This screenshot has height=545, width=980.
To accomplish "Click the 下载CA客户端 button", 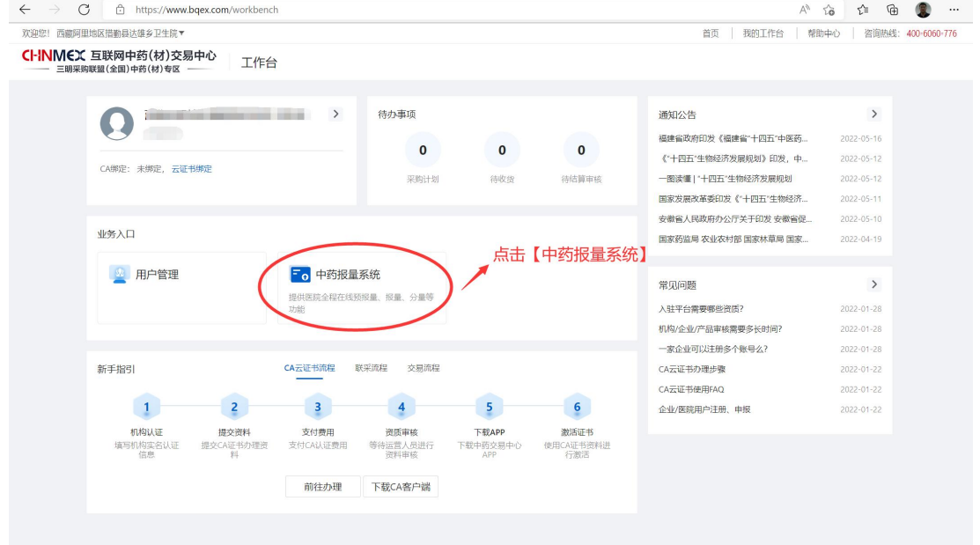I will coord(401,486).
